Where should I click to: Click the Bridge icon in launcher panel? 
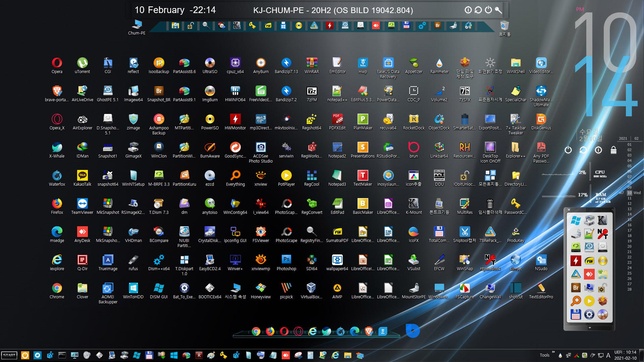576,288
